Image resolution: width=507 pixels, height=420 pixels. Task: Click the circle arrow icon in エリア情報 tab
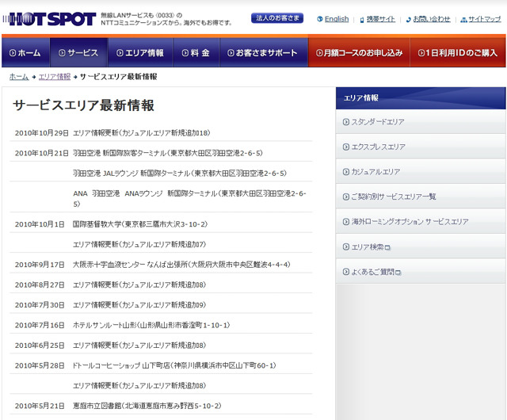(120, 53)
